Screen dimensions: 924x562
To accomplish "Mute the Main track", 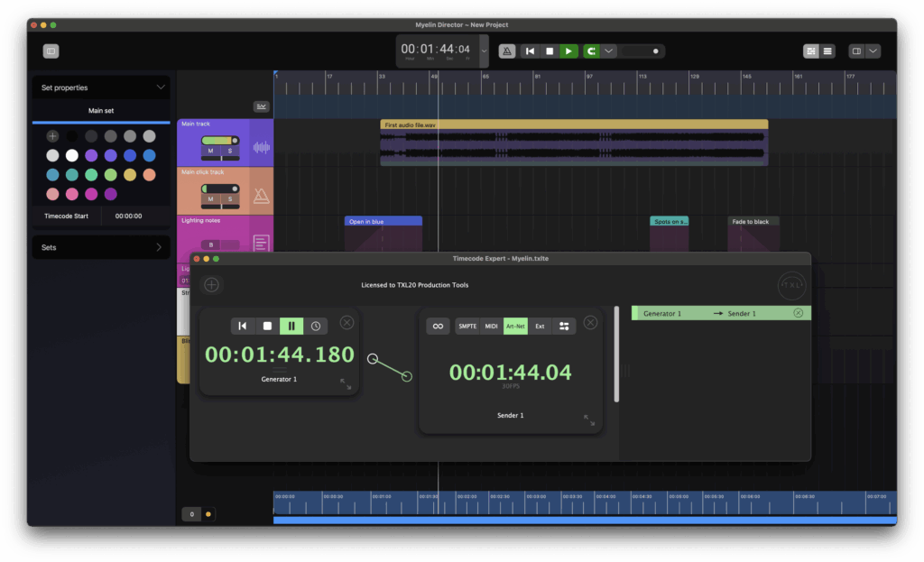I will pos(211,151).
